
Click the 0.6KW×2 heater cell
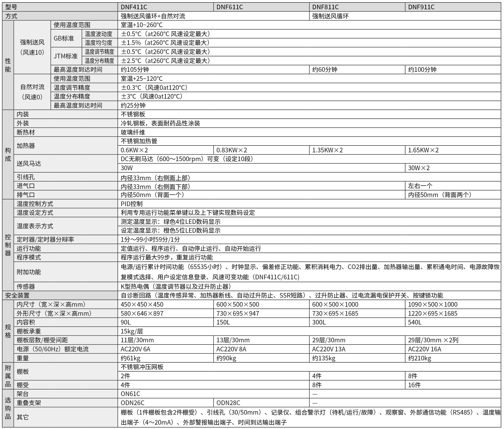click(166, 150)
